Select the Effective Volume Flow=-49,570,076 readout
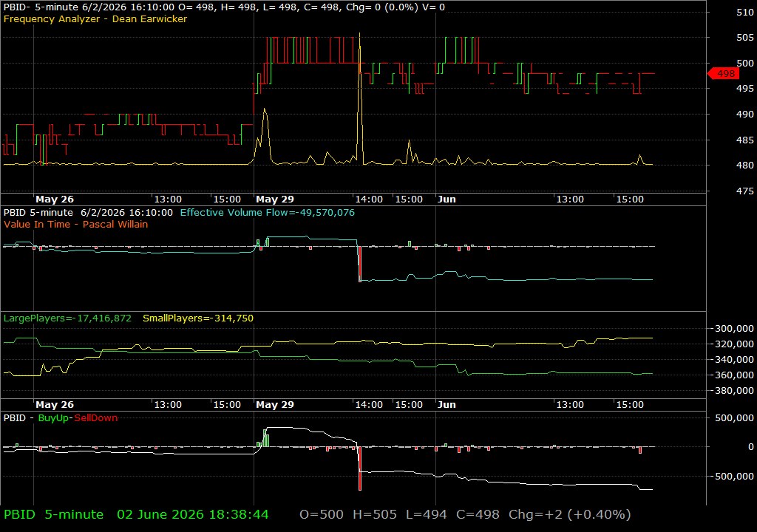This screenshot has height=532, width=757. 267,212
